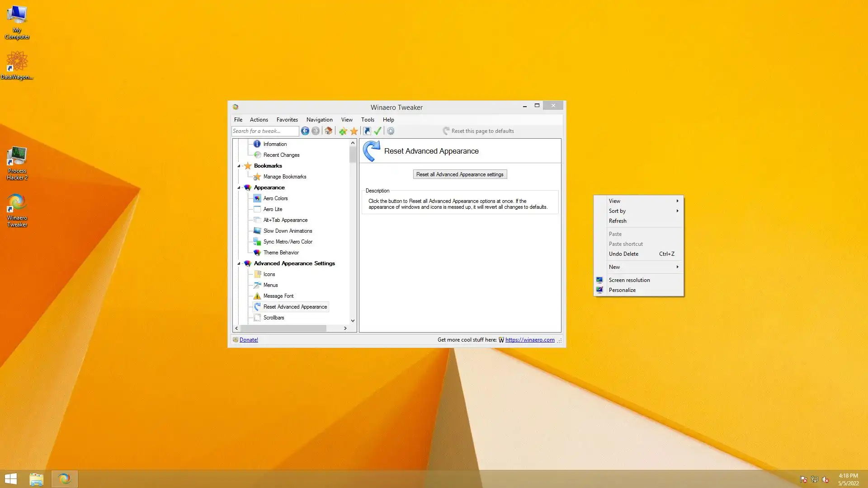The width and height of the screenshot is (868, 488).
Task: Click the create desktop shortcut toolbar icon
Action: (367, 131)
